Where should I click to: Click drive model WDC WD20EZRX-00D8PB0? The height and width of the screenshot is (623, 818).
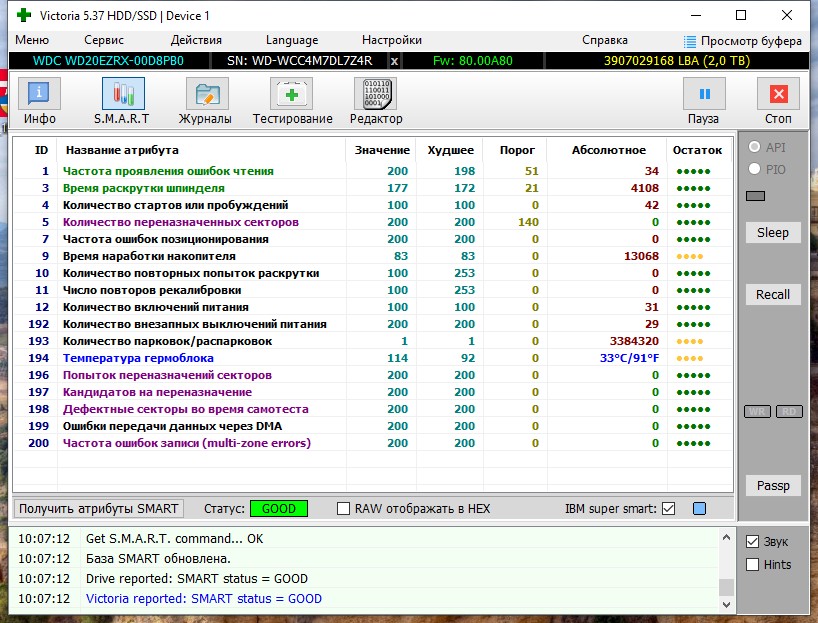[108, 61]
